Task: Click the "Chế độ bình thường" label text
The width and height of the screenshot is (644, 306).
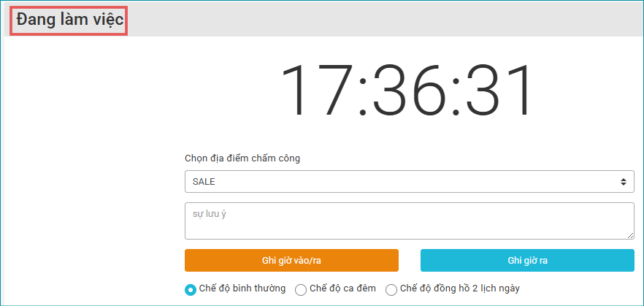Action: click(242, 288)
